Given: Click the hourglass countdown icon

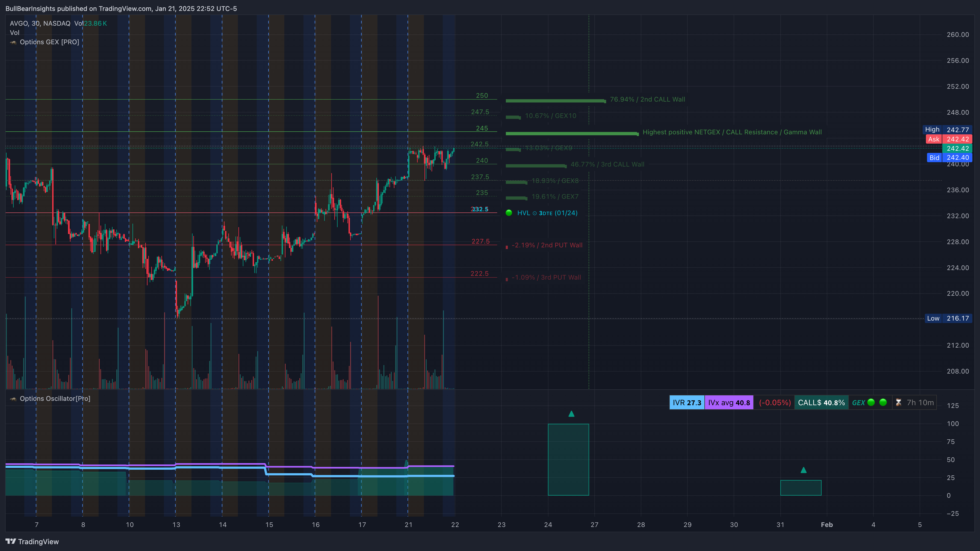Looking at the screenshot, I should click(898, 402).
